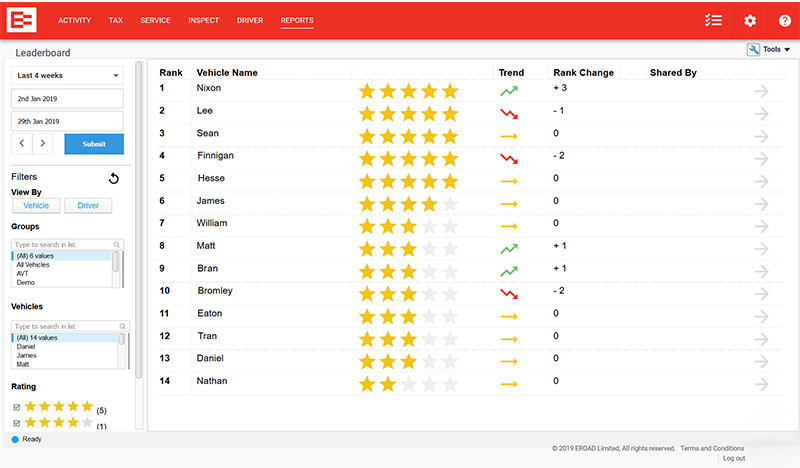Screen dimensions: 800x468
Task: Click the Vehicles search input
Action: point(70,326)
